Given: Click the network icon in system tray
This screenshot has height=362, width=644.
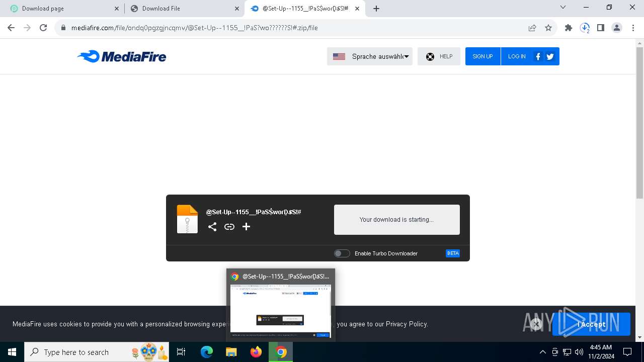Looking at the screenshot, I should click(x=567, y=352).
